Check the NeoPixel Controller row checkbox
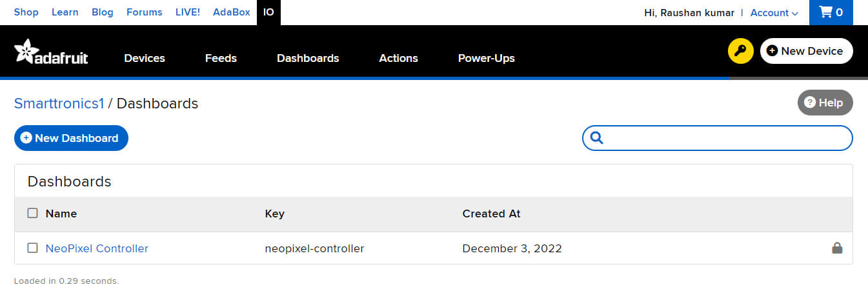The image size is (868, 289). [x=33, y=248]
